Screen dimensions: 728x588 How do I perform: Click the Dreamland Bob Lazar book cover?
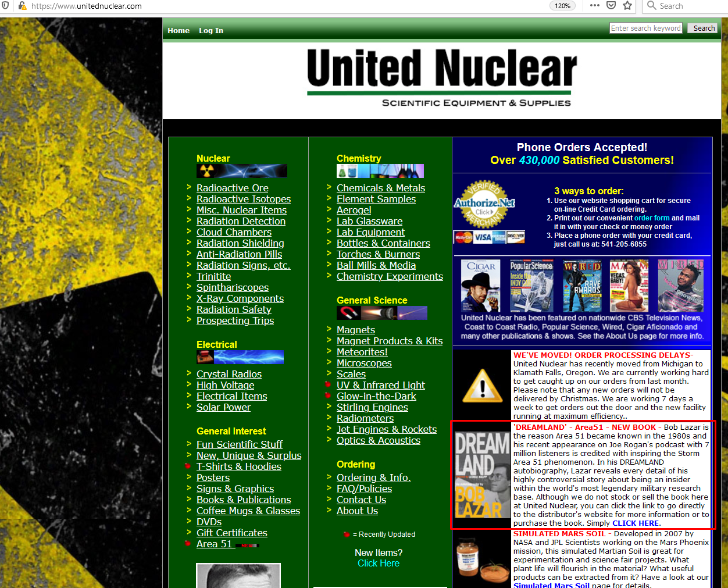tap(482, 475)
